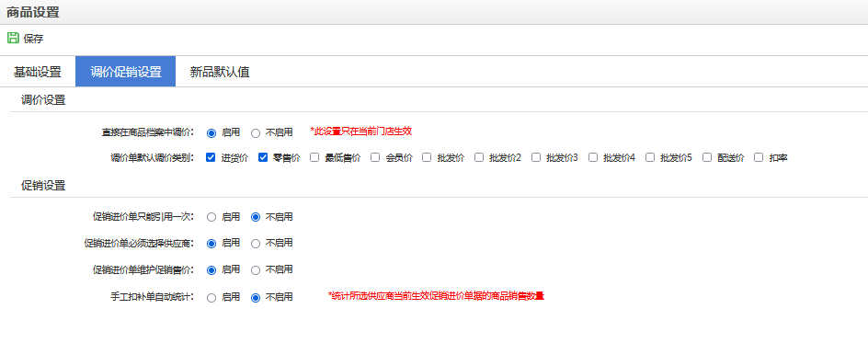Enable 直接在商品档案中调价 with 启用 radio
This screenshot has width=868, height=343.
pos(211,132)
